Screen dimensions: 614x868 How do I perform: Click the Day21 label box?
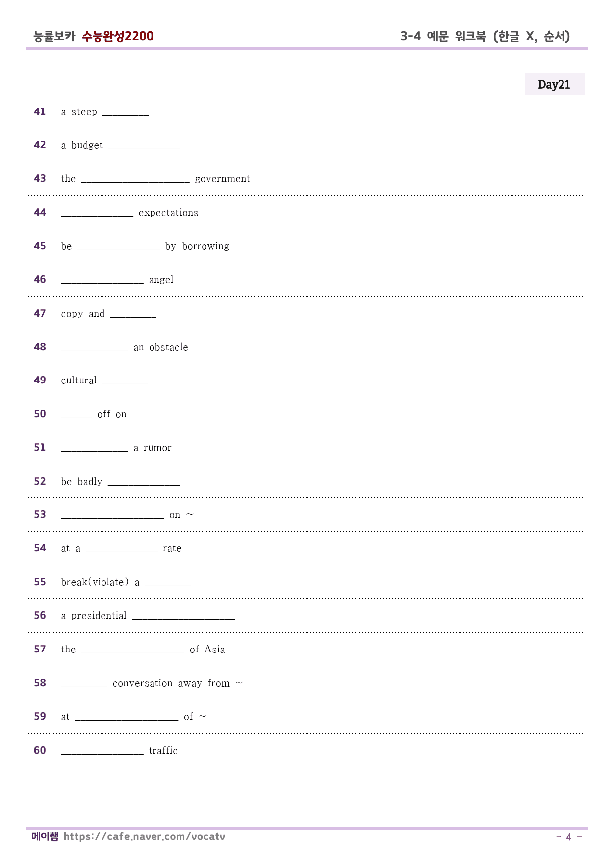point(555,84)
